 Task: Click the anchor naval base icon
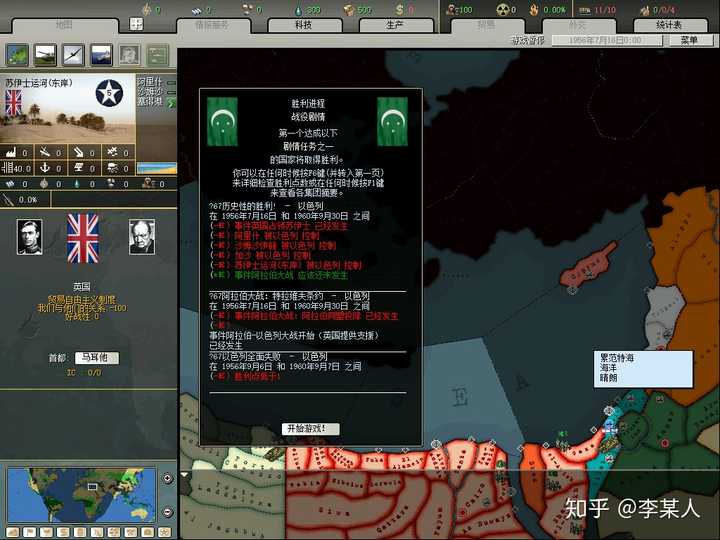coord(45,168)
